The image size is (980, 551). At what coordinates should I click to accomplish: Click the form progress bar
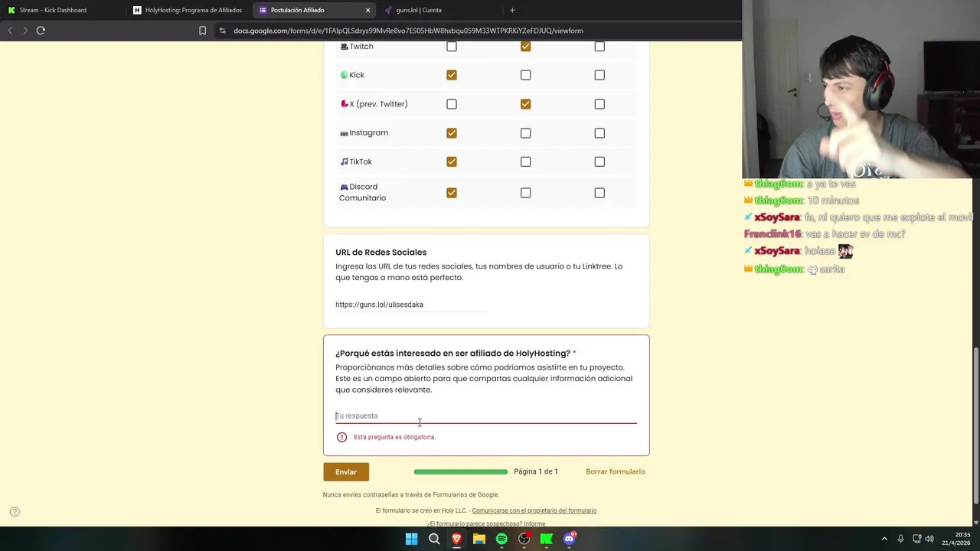point(460,471)
